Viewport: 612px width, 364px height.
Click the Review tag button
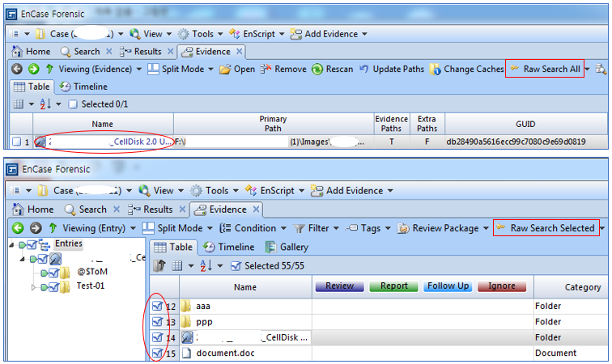tap(339, 286)
